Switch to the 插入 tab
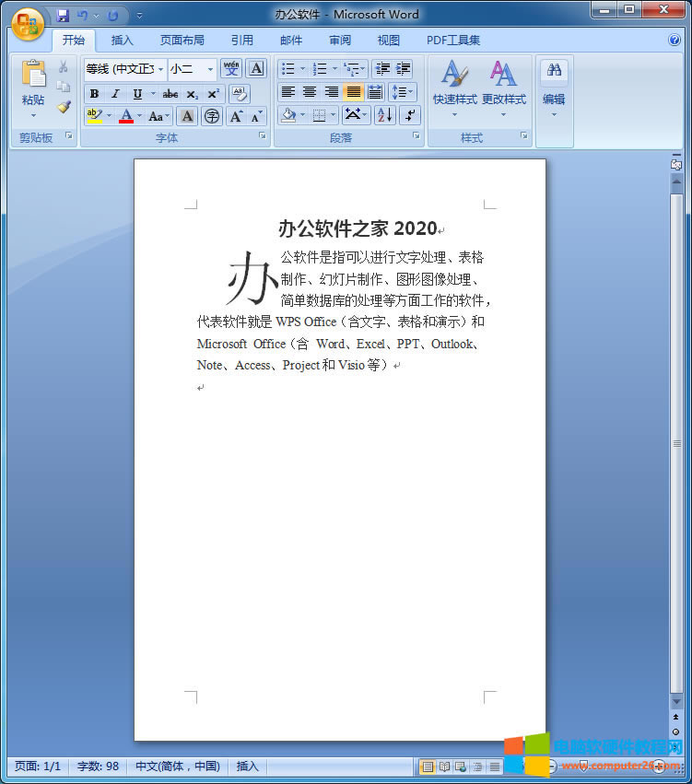Viewport: 692px width, 784px height. [122, 40]
